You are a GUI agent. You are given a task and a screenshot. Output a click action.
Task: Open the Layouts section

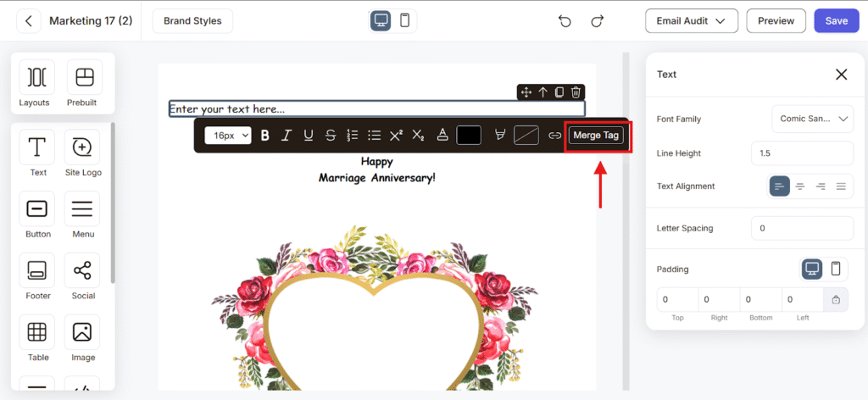coord(36,84)
